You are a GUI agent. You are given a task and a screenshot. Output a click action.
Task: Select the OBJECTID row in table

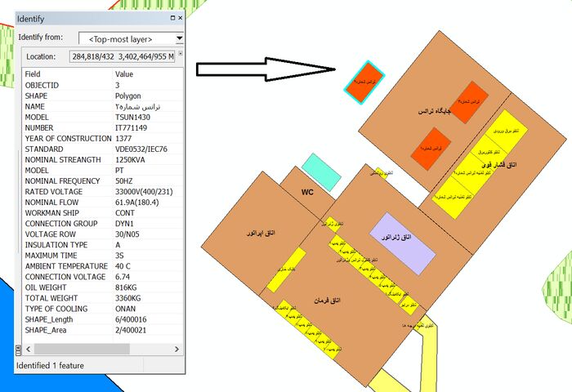point(103,85)
